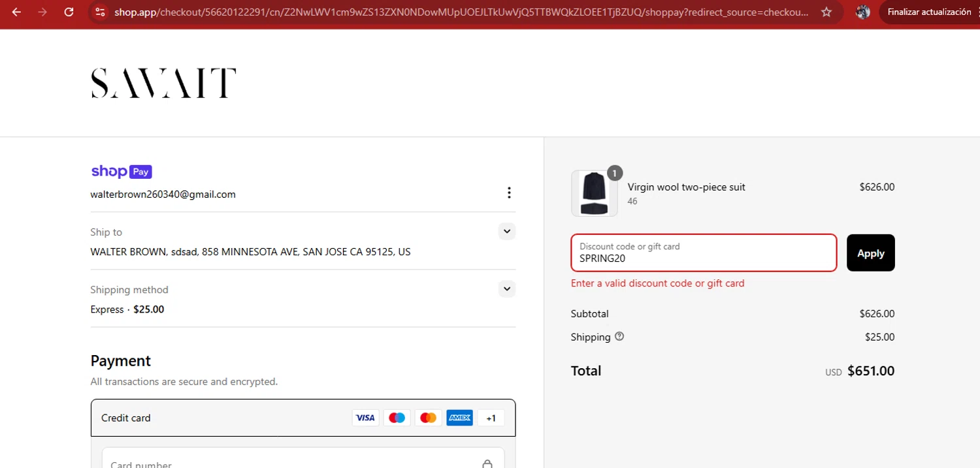Click the lock icon in card field
The width and height of the screenshot is (980, 468).
coord(487,463)
